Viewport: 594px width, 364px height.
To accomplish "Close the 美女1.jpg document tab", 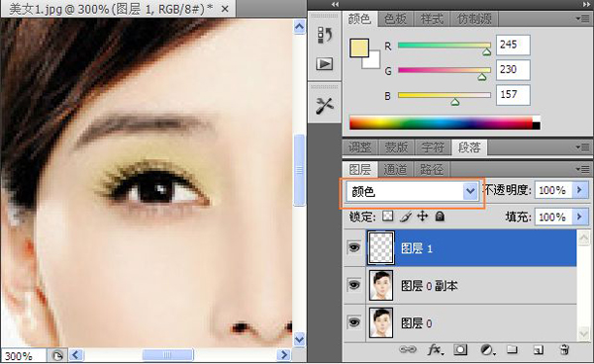I will pos(225,9).
